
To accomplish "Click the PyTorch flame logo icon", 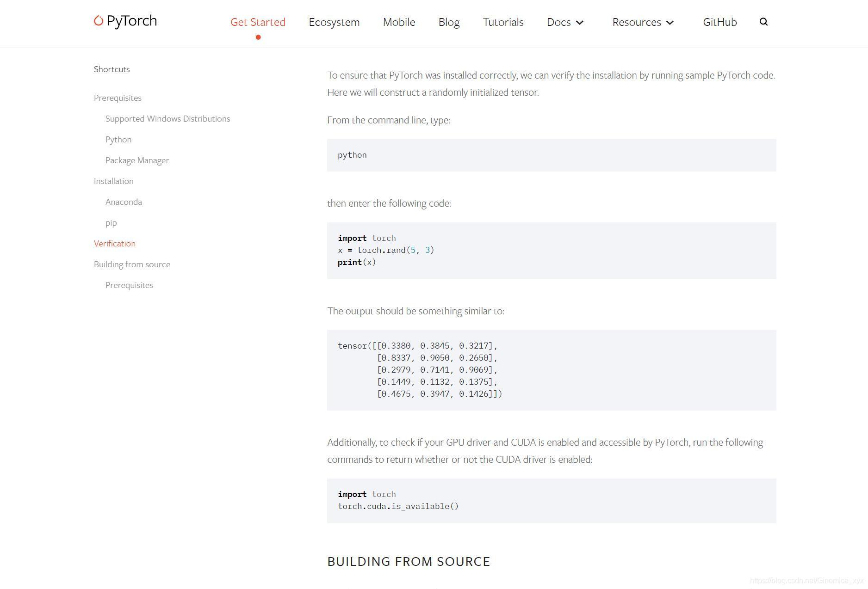I will pyautogui.click(x=98, y=21).
